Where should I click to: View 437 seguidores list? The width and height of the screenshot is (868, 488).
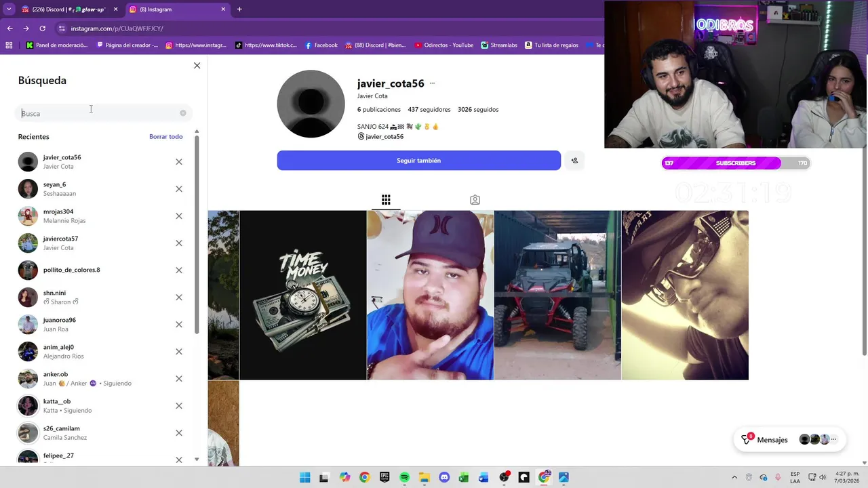[x=429, y=110]
